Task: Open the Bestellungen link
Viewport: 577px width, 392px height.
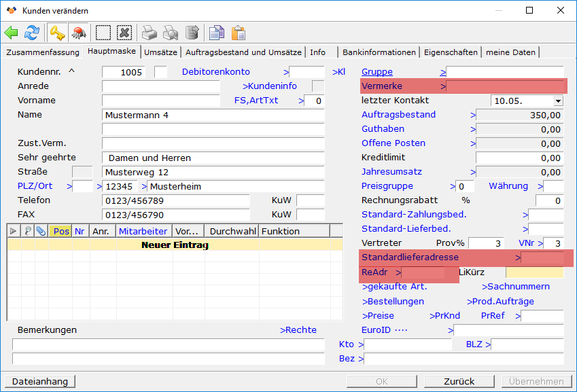Action: 393,301
